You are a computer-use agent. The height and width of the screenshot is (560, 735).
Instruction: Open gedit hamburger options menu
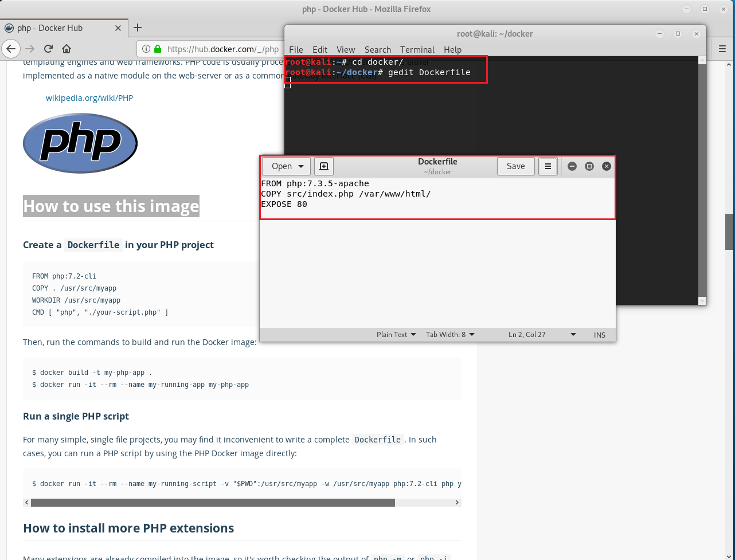tap(548, 166)
